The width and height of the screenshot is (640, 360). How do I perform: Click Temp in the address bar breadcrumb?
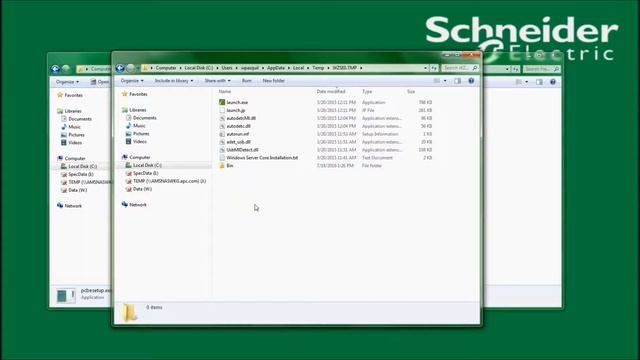click(318, 68)
